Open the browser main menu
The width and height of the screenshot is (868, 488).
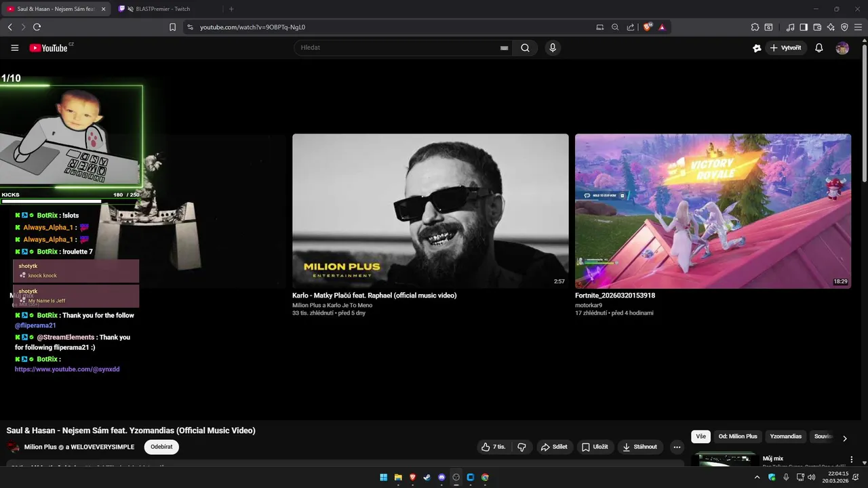[858, 27]
